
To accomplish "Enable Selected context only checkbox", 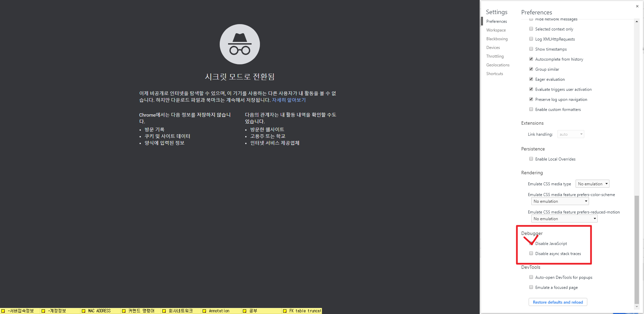I will [x=531, y=29].
